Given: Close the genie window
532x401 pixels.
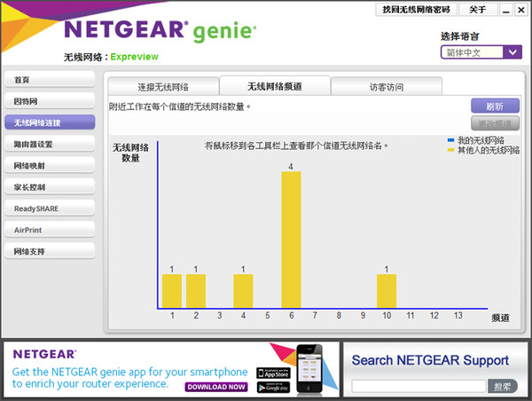Looking at the screenshot, I should [520, 10].
